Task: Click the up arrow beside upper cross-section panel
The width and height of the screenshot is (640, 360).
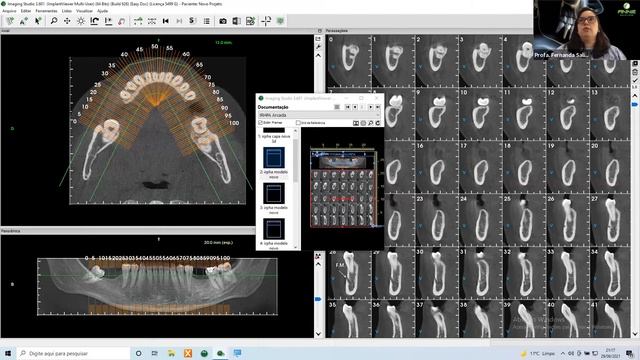Action: point(318,56)
